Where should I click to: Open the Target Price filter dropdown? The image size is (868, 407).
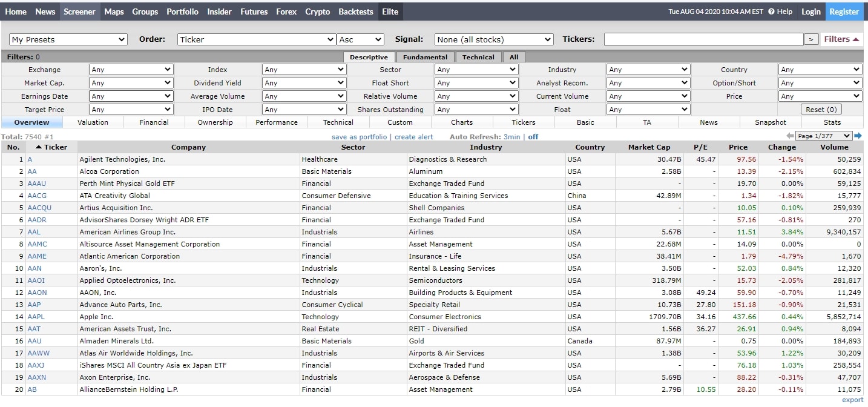click(x=131, y=110)
